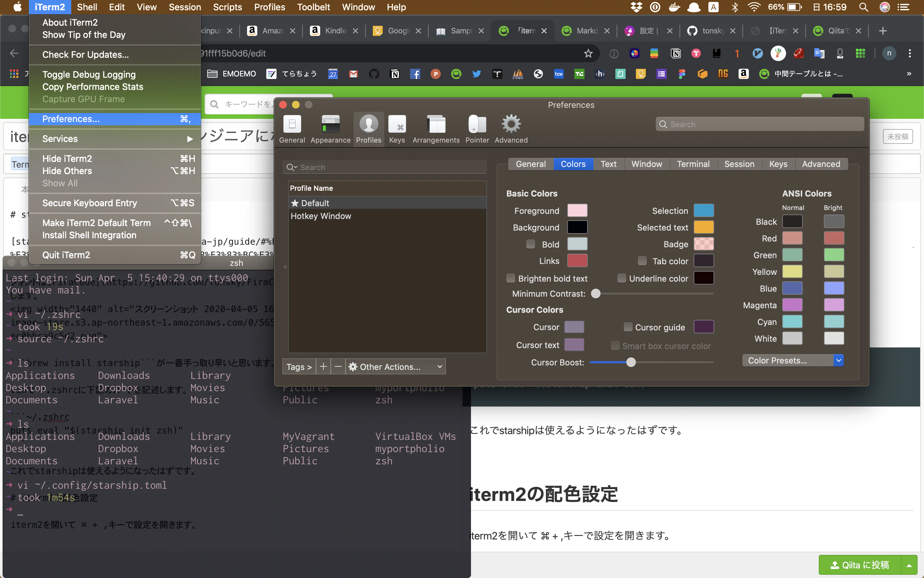The width and height of the screenshot is (924, 578).
Task: Switch to the tonsky GitHub Chrome tab
Action: 711,31
